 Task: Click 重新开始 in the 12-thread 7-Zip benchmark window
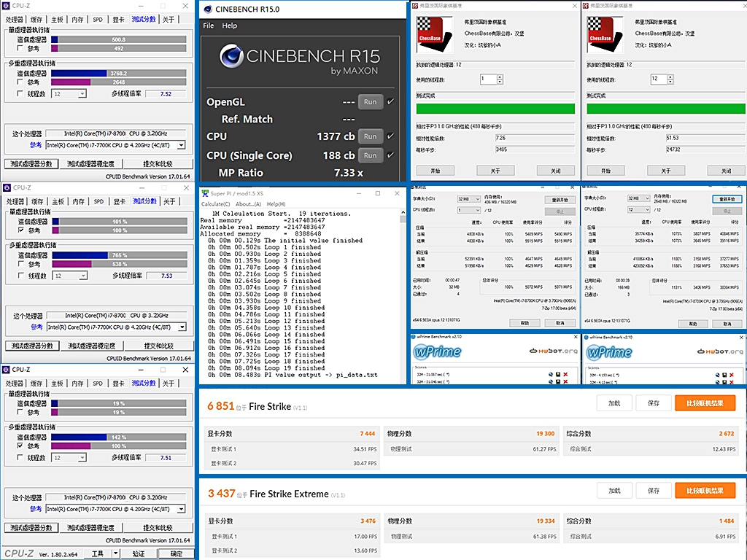[x=727, y=199]
